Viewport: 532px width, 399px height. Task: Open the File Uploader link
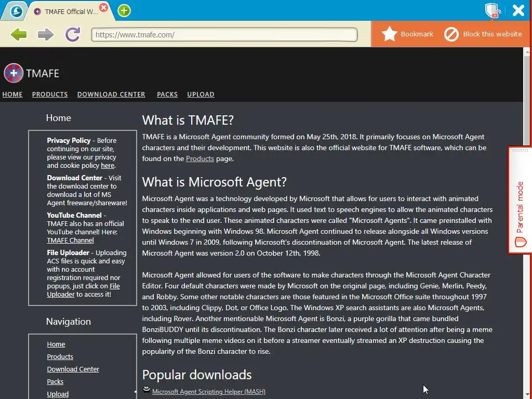point(84,290)
